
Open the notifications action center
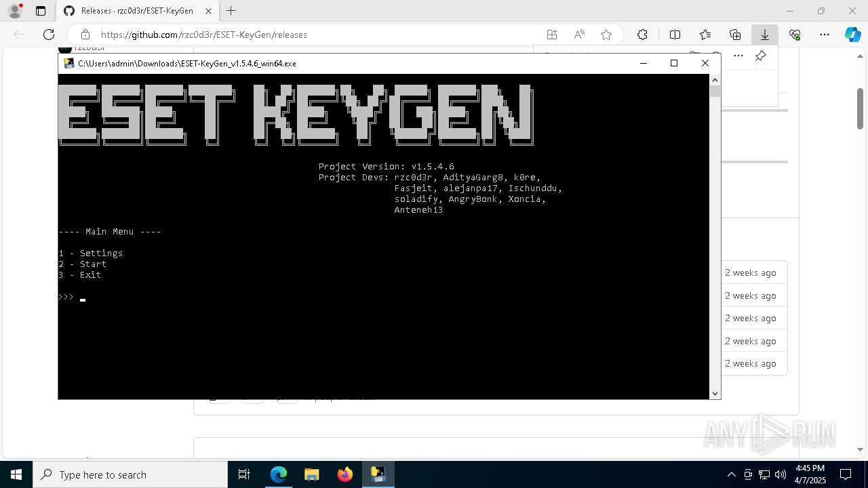pyautogui.click(x=846, y=474)
